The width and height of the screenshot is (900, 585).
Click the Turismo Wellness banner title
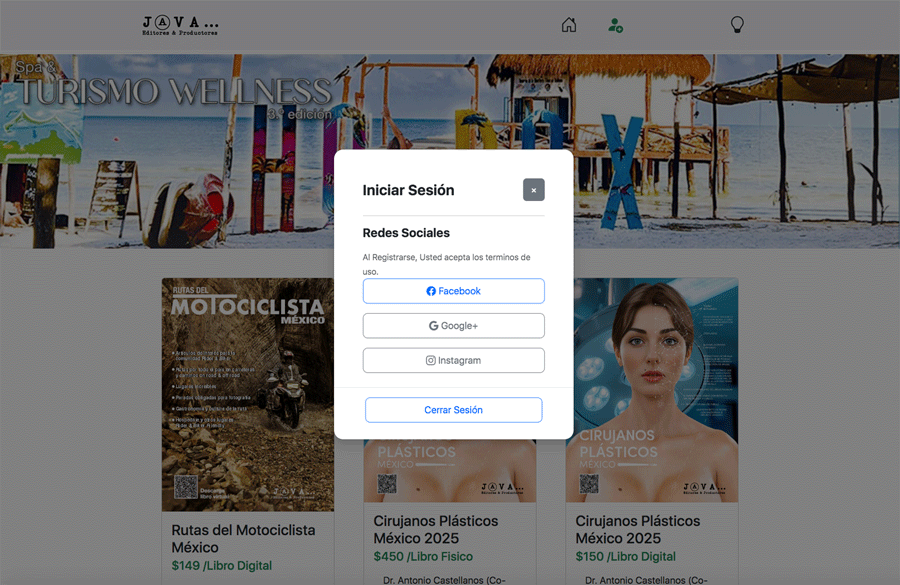[175, 92]
